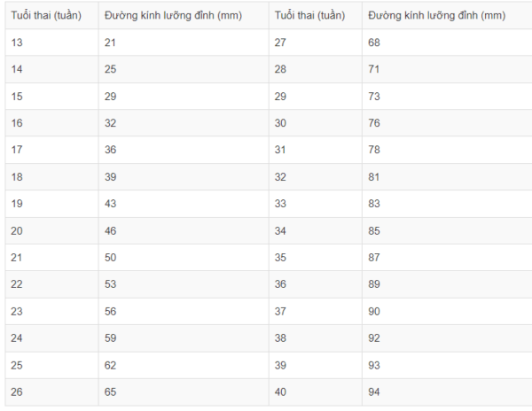Viewport: 532px width, 411px height.
Task: Select the diameter value 68 cell
Action: click(x=447, y=43)
